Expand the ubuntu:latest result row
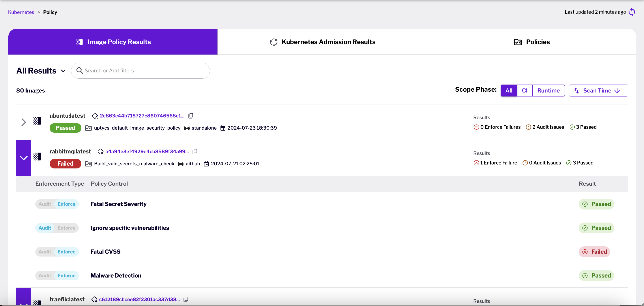 pyautogui.click(x=24, y=122)
